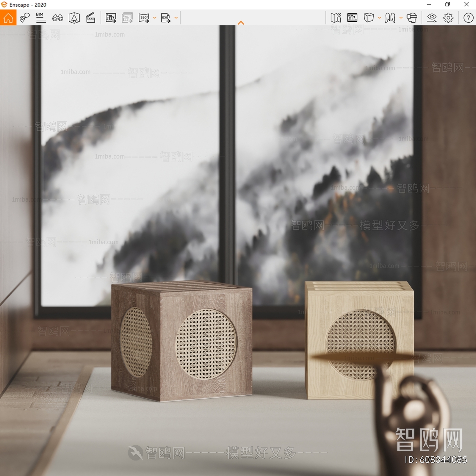The image size is (476, 476).
Task: Open the collaborative annotations pin icon
Action: pyautogui.click(x=25, y=18)
